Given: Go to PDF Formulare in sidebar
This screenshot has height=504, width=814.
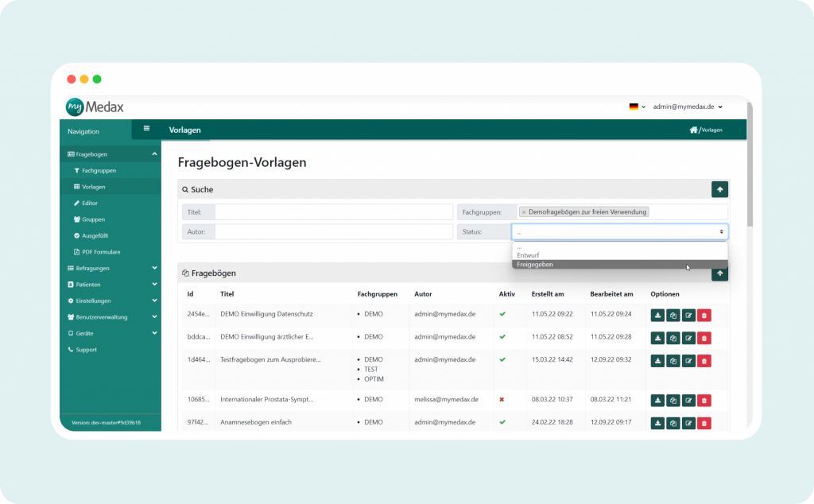Looking at the screenshot, I should 101,252.
